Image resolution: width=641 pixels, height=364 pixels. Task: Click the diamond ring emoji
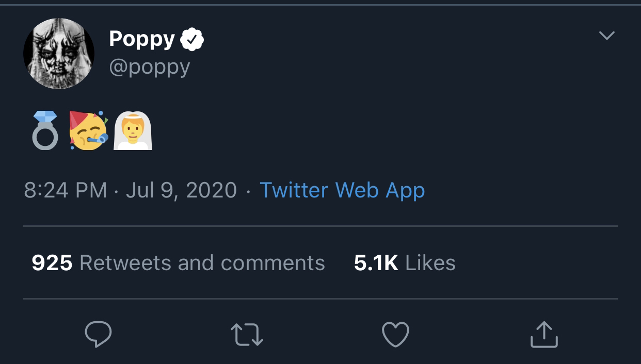point(45,130)
